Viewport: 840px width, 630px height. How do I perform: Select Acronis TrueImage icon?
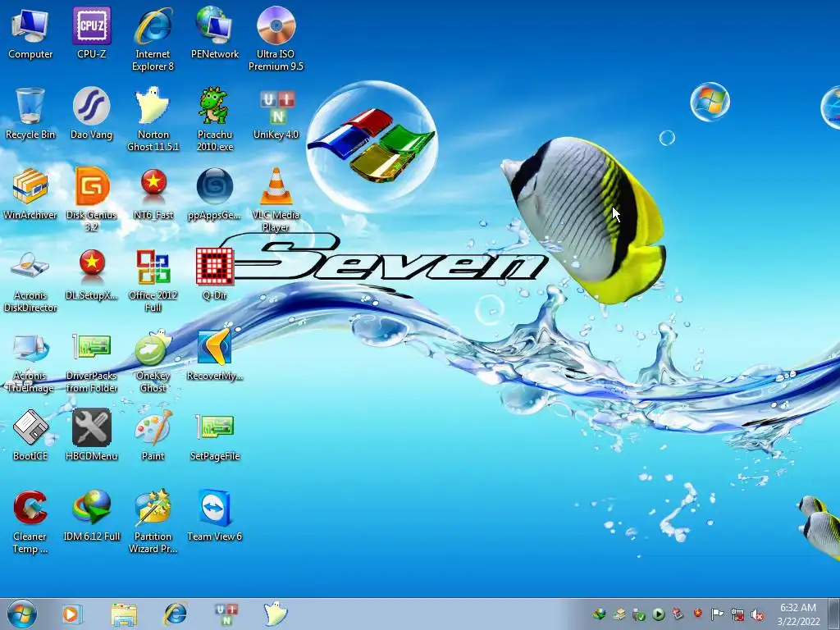(x=30, y=362)
